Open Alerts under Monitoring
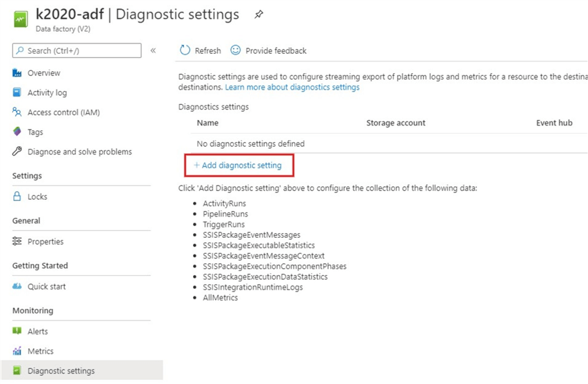 click(x=38, y=332)
